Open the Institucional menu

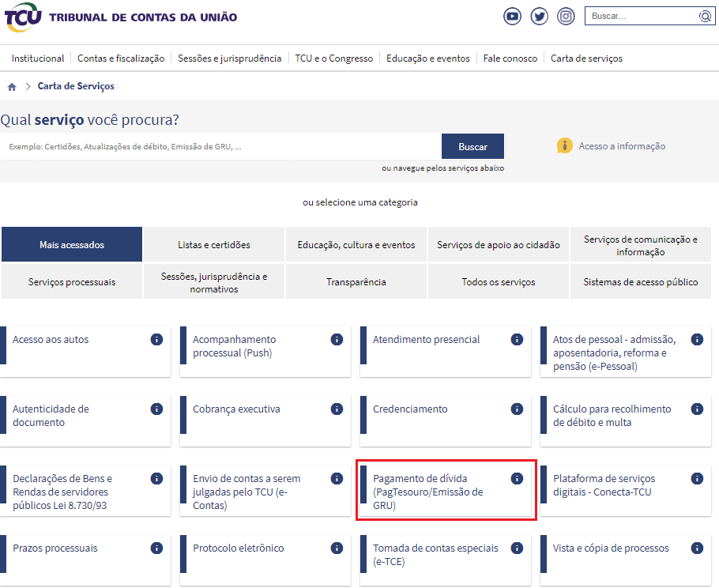point(38,58)
